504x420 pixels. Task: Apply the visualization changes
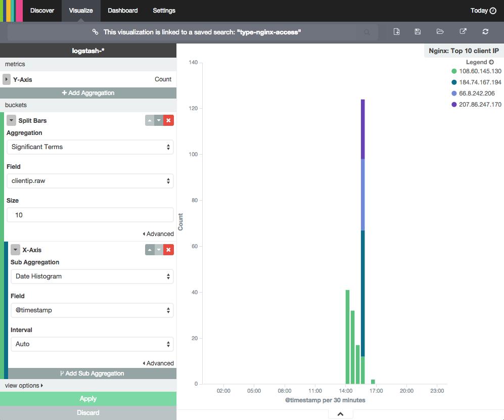tap(88, 398)
